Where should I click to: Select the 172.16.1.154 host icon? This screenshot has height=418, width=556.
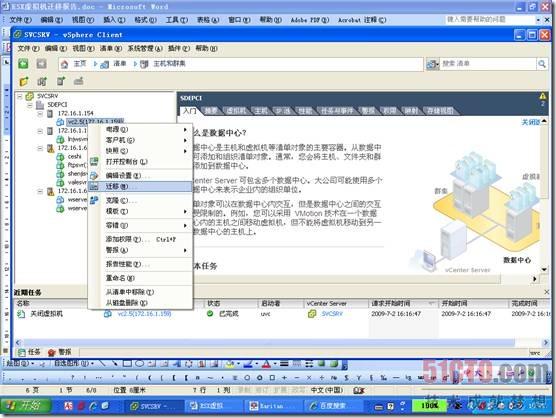pos(50,113)
